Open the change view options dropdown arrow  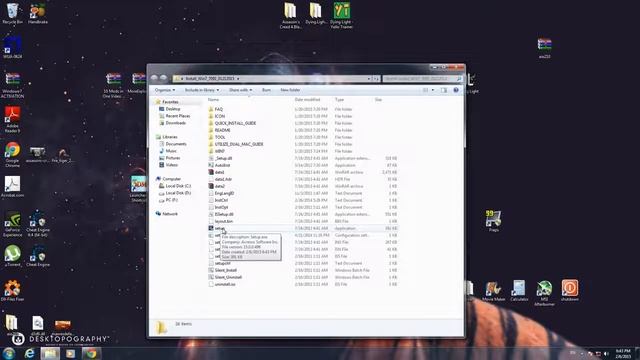pyautogui.click(x=433, y=90)
